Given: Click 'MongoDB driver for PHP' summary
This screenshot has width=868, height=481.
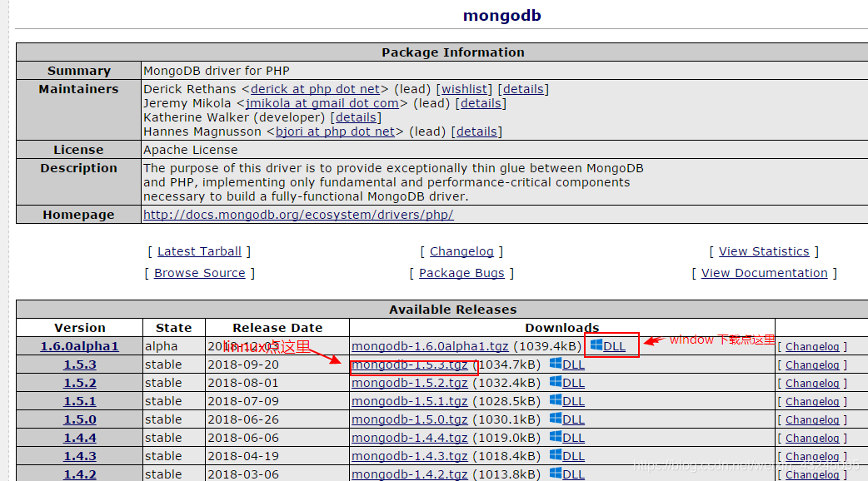Looking at the screenshot, I should point(217,71).
